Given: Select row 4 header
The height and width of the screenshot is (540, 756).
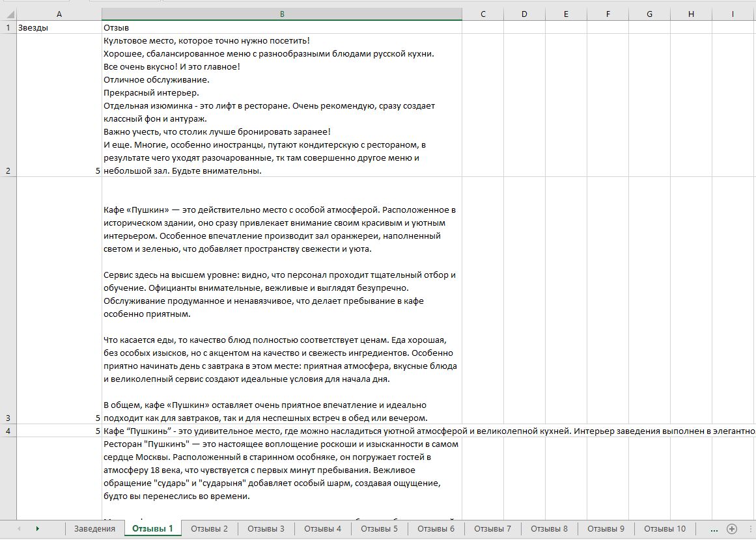Looking at the screenshot, I should [x=8, y=431].
